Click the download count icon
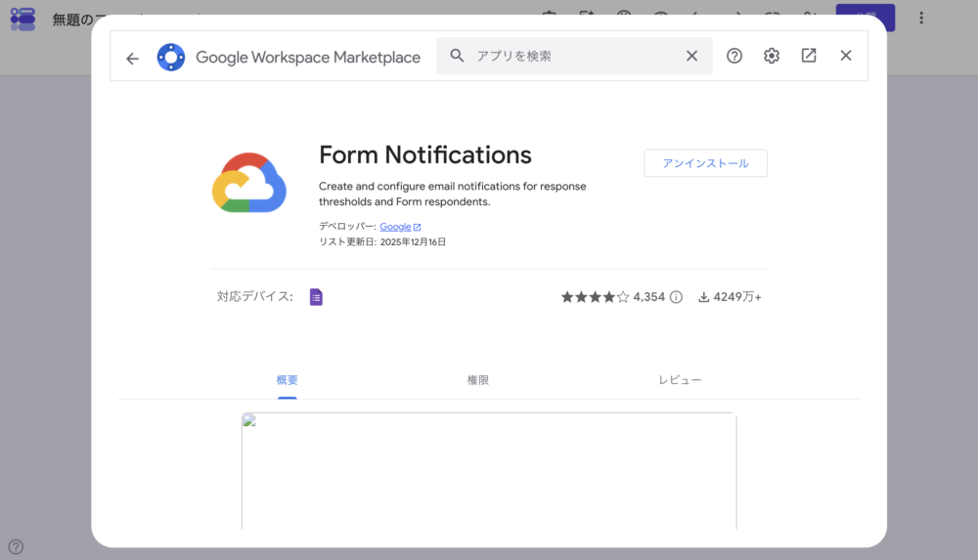The height and width of the screenshot is (560, 978). [703, 297]
